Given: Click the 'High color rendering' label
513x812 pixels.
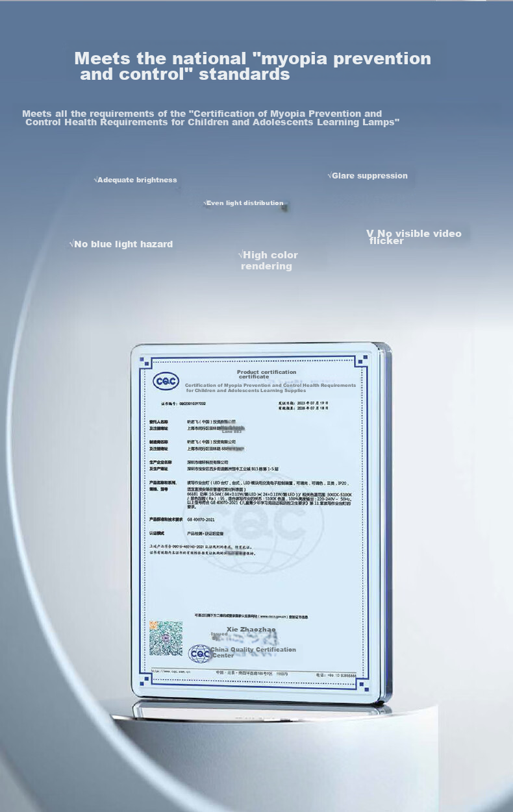Looking at the screenshot, I should tap(268, 260).
